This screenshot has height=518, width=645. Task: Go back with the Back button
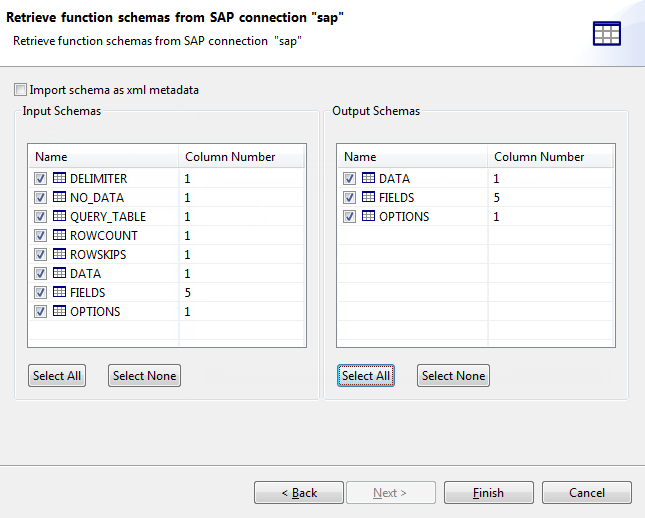click(x=299, y=493)
